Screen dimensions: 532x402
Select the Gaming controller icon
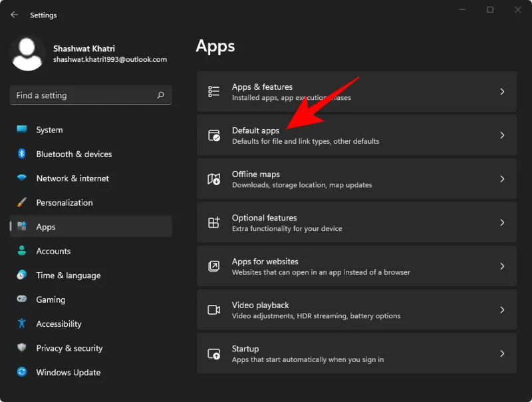pyautogui.click(x=21, y=300)
